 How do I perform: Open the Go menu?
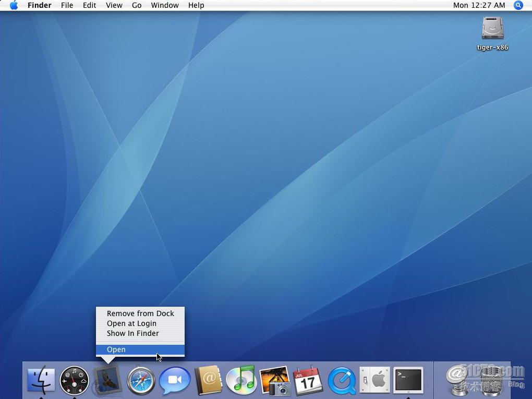pos(137,5)
